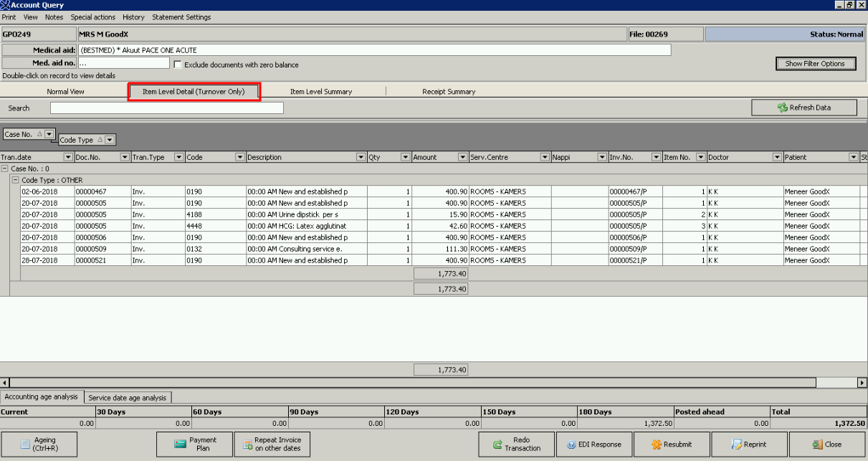Collapse the Code Type : OTHER group

tap(15, 180)
